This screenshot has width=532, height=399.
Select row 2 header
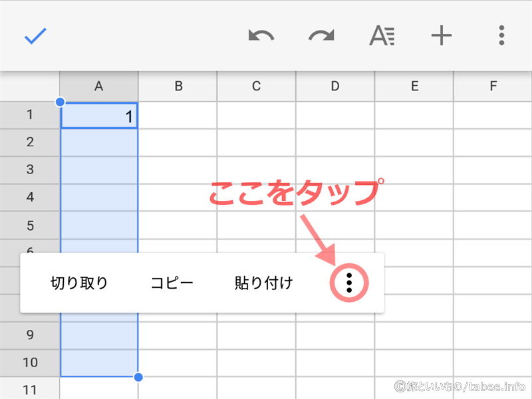[30, 142]
